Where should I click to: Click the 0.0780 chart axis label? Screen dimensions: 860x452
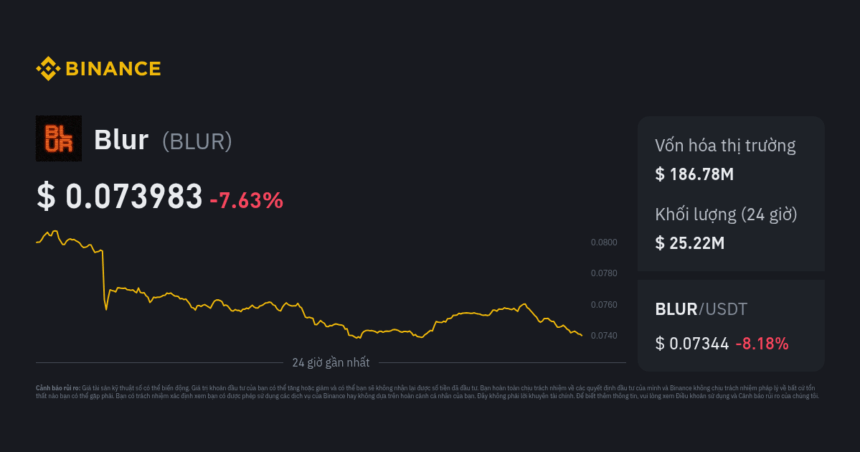click(x=603, y=273)
